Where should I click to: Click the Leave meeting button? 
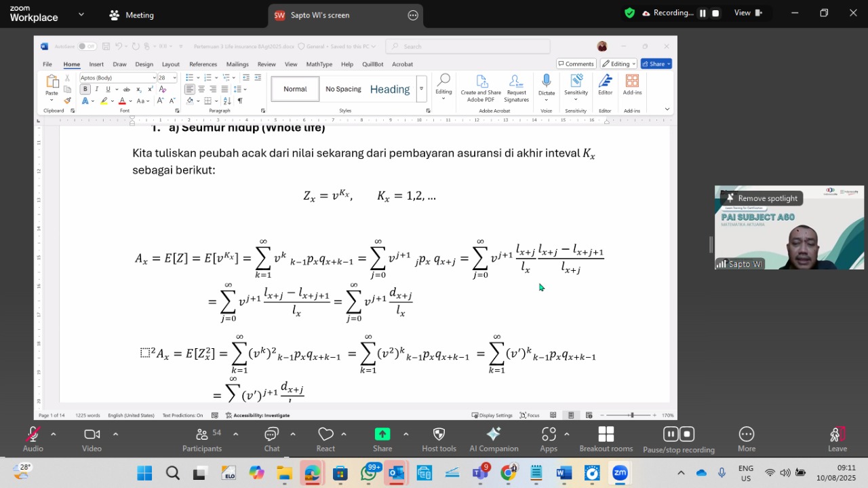click(x=837, y=439)
